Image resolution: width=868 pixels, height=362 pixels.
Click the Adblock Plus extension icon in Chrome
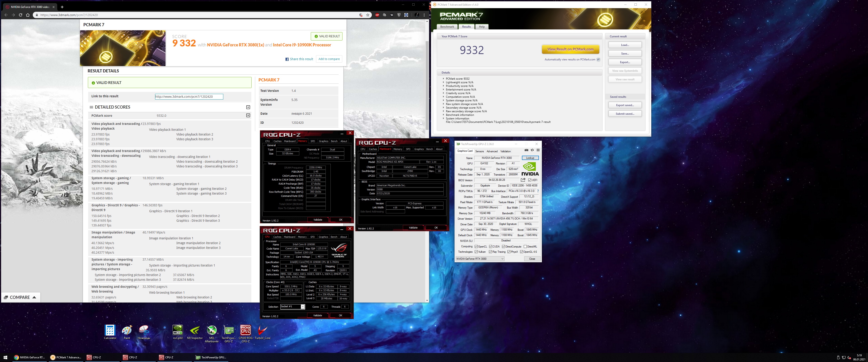click(377, 15)
